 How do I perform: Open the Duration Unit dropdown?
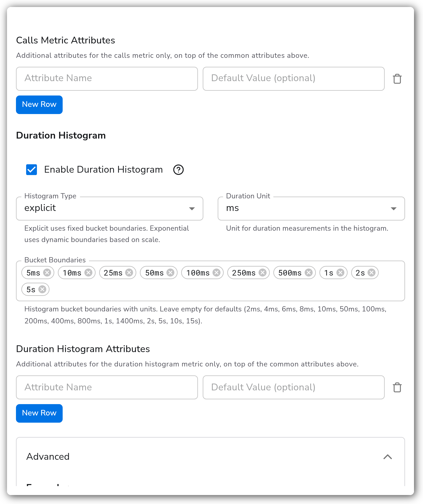point(311,208)
